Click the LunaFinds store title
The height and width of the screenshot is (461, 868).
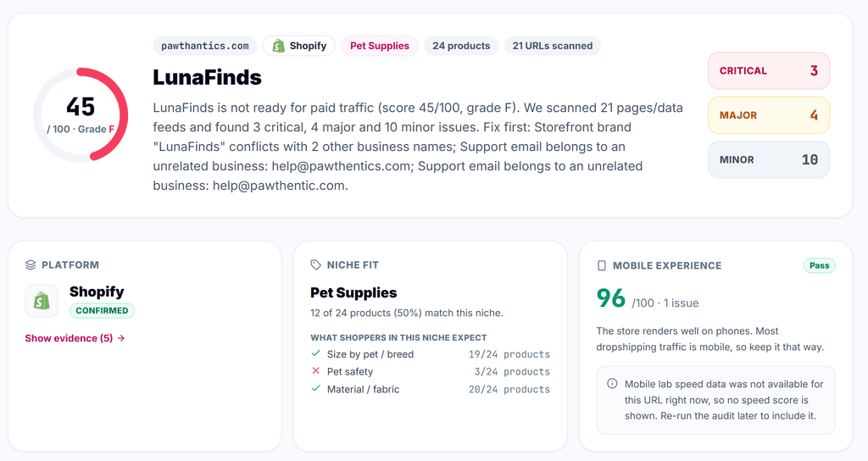coord(207,77)
